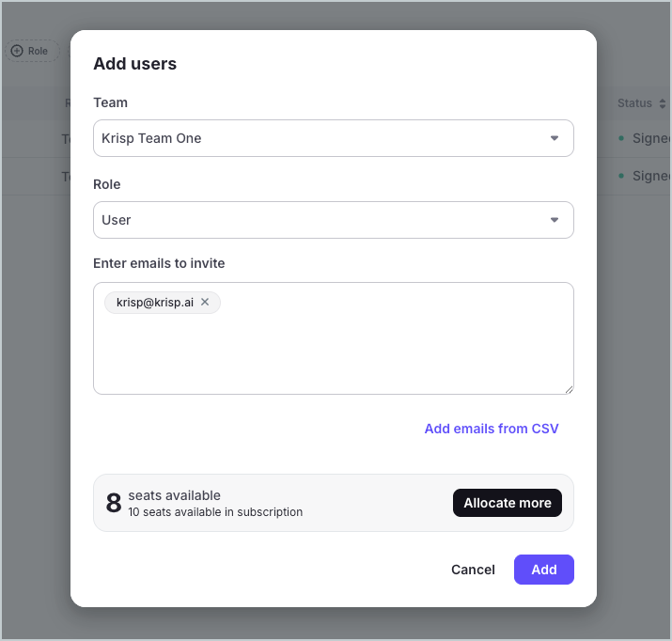Viewport: 672px width, 641px height.
Task: Click the Add users dialog title
Action: 134,64
